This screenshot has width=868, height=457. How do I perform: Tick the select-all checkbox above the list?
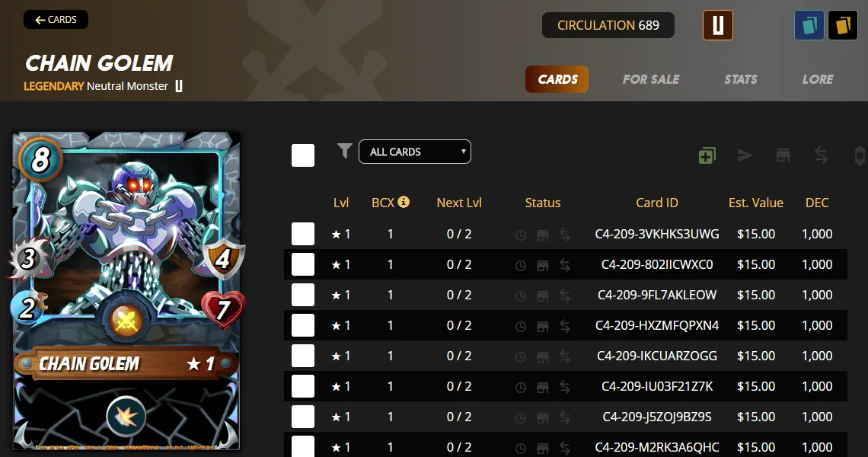[303, 155]
